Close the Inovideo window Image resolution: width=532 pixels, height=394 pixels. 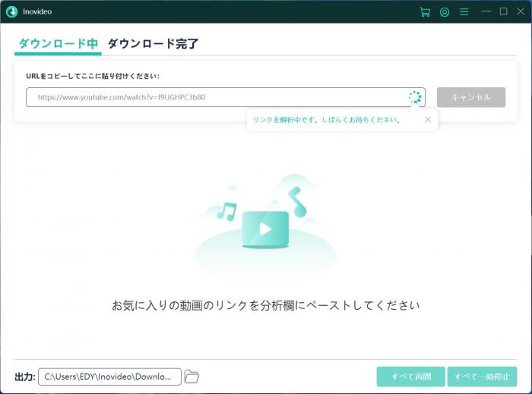(x=521, y=11)
